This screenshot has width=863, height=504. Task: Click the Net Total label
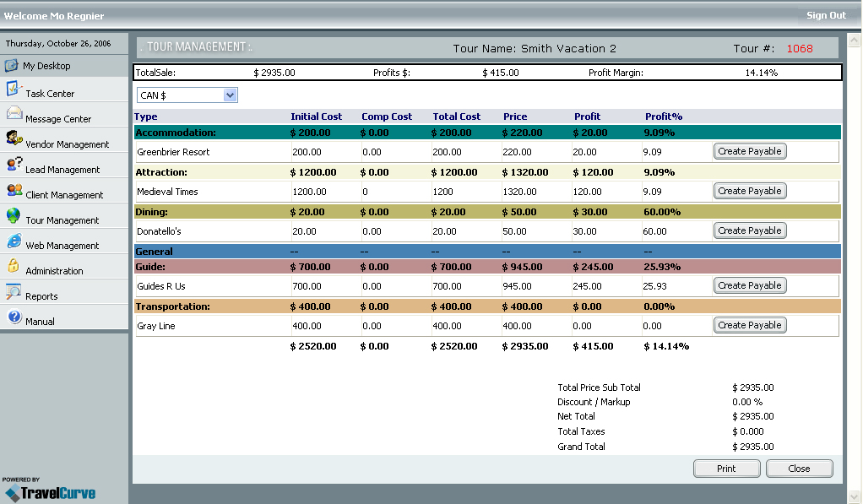(x=576, y=416)
